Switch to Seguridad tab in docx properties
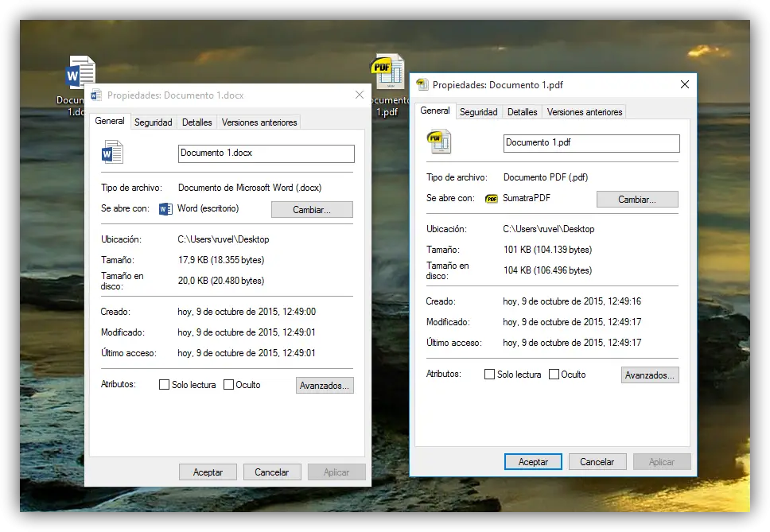 [x=154, y=122]
